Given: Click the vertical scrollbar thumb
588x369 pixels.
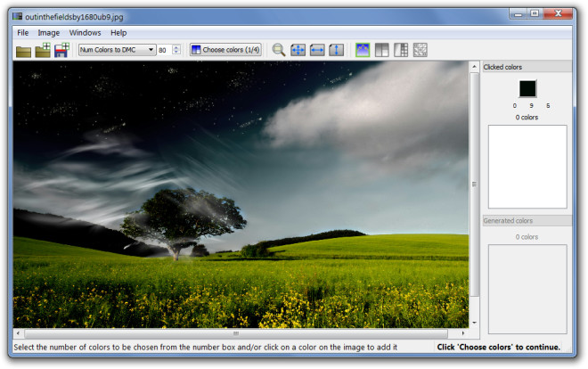Looking at the screenshot, I should (474, 184).
